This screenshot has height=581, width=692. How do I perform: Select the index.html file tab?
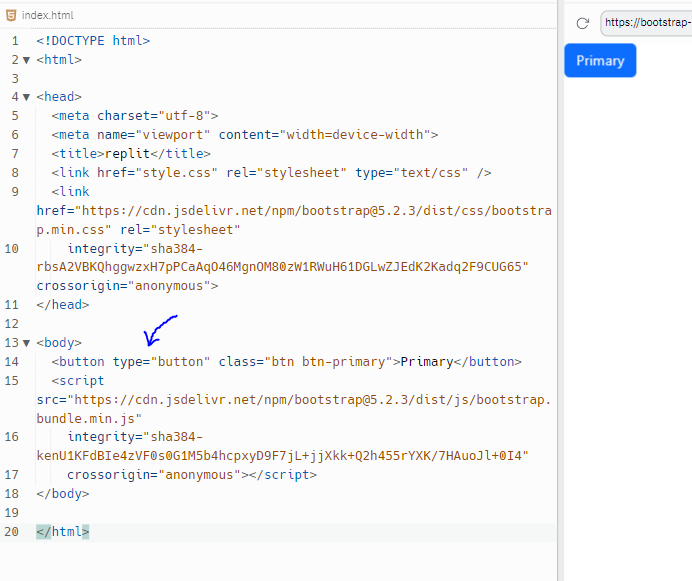tap(40, 15)
